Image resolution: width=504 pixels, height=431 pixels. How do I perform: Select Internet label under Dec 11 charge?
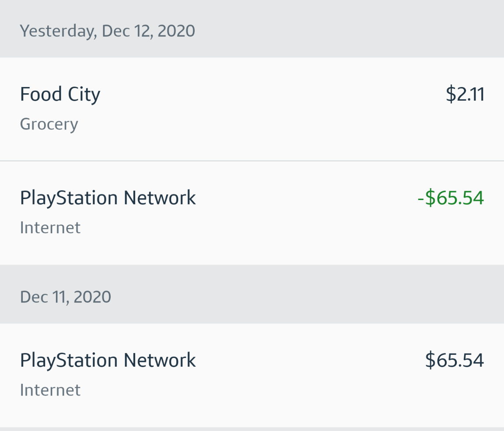pos(50,390)
